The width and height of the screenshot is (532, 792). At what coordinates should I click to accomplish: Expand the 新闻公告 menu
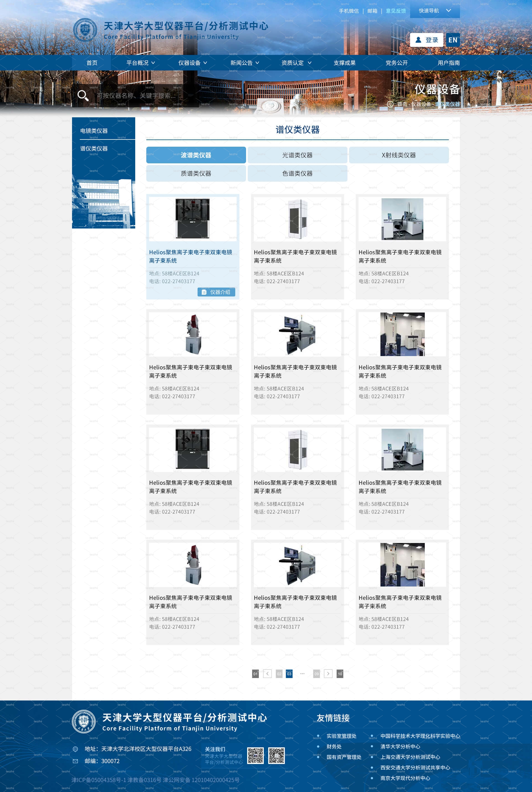[x=245, y=63]
